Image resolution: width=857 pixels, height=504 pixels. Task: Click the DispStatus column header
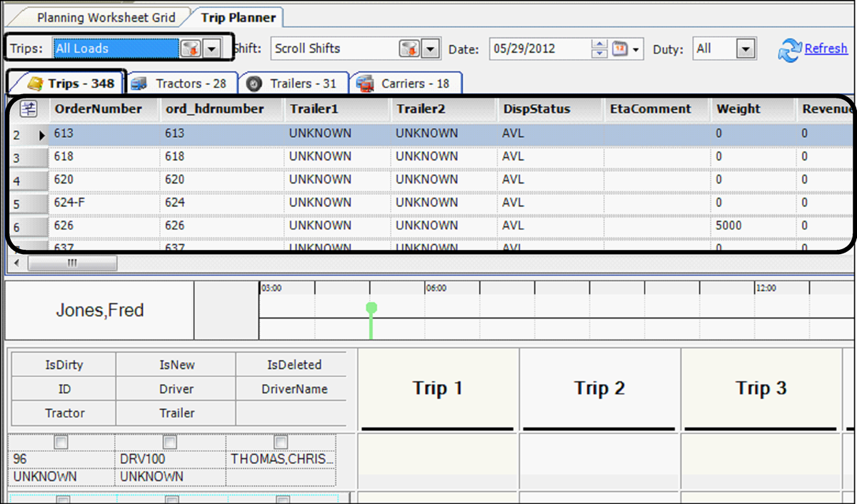(x=550, y=109)
